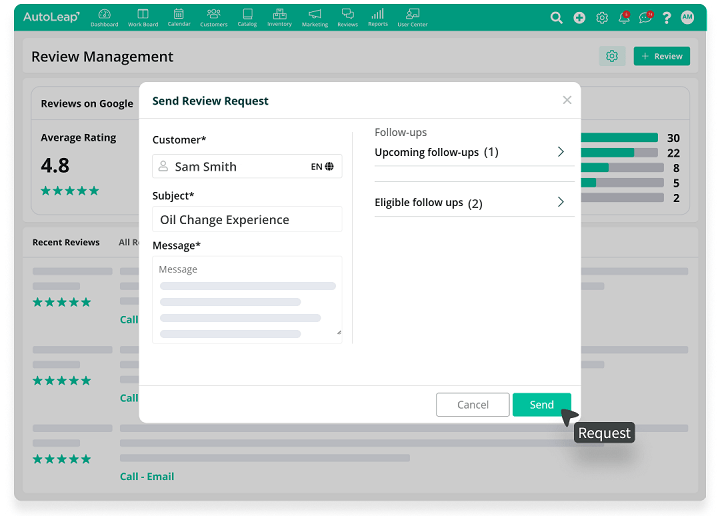Expand Eligible follow ups chevron
Image resolution: width=720 pixels, height=516 pixels.
tap(560, 202)
